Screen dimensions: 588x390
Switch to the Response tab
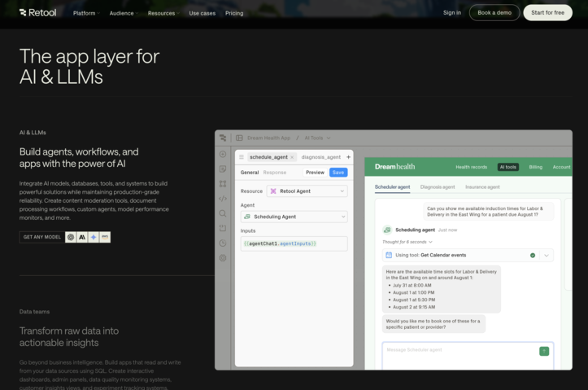[275, 173]
